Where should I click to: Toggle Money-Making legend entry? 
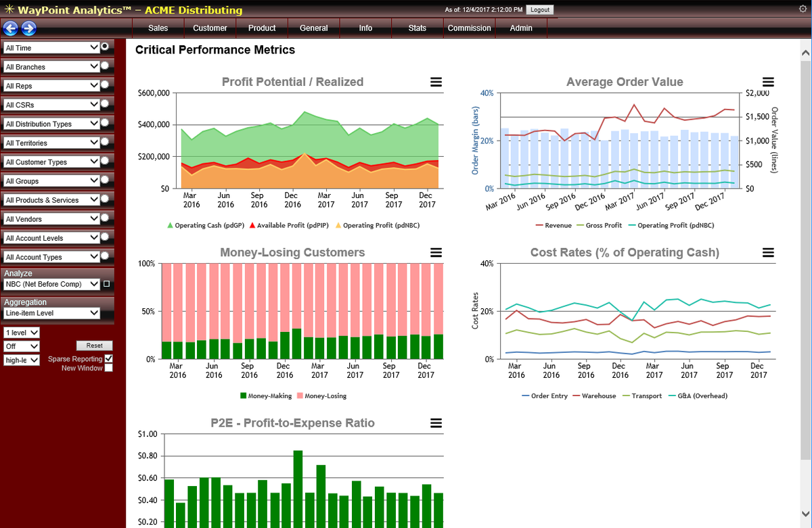coord(266,395)
